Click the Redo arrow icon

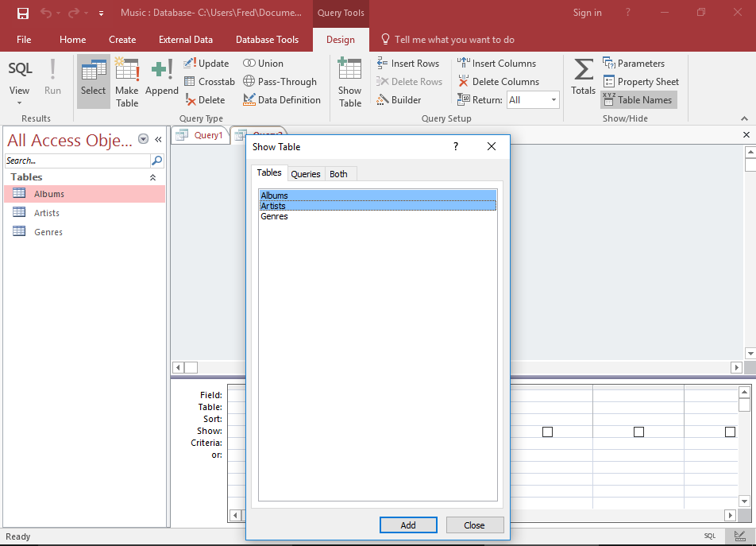coord(73,13)
